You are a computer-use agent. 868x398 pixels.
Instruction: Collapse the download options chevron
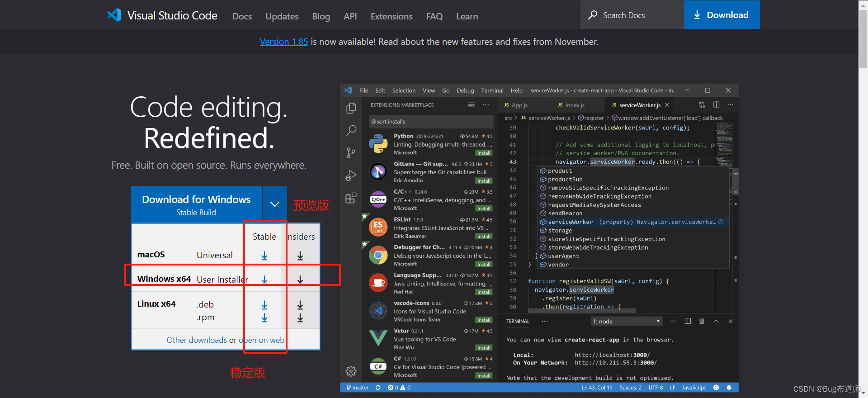coord(274,204)
